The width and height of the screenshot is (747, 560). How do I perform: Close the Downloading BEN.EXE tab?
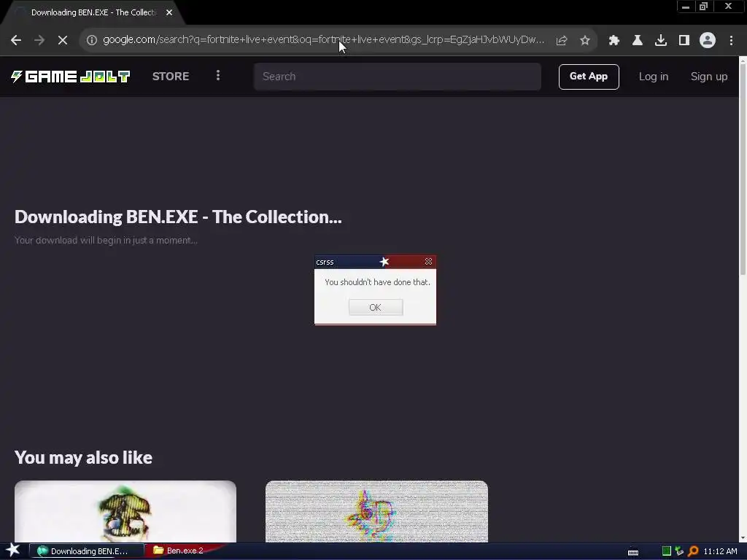[169, 12]
